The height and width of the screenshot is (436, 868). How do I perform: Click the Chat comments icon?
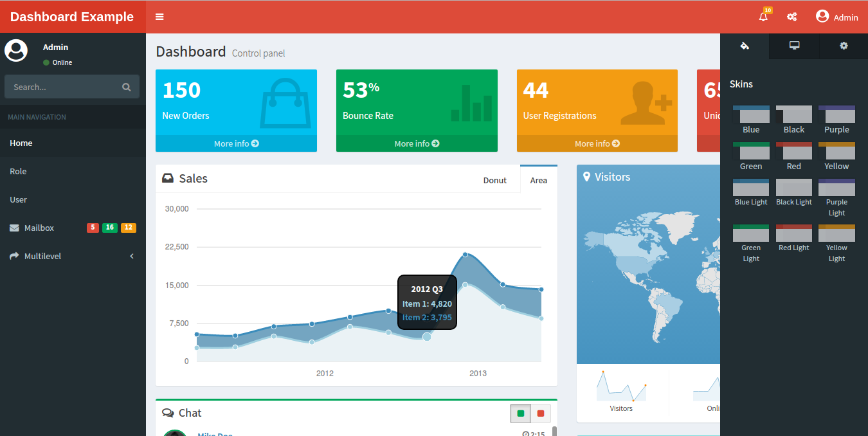168,413
